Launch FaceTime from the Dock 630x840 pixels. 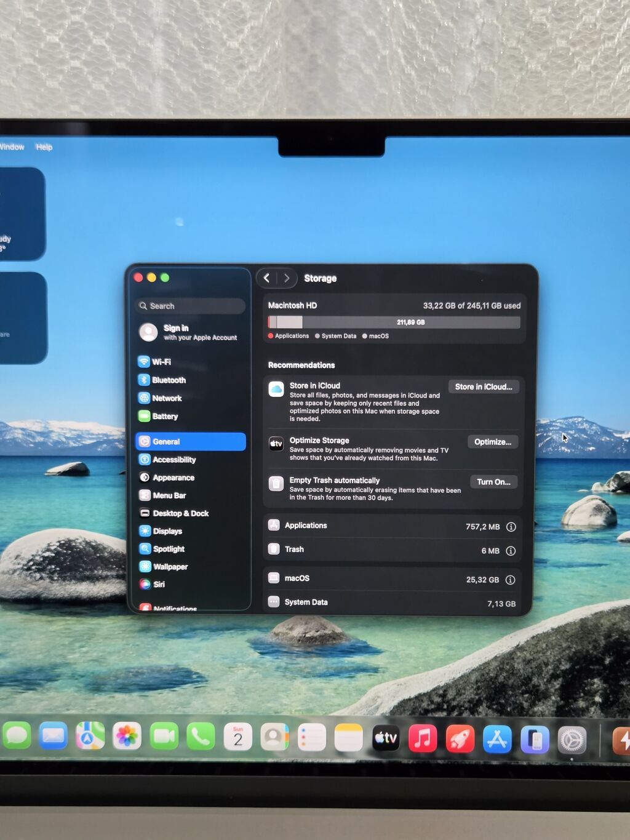click(164, 736)
